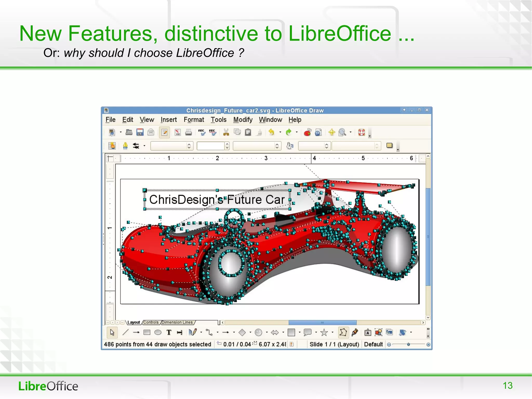Click the zoom out minus button
The width and height of the screenshot is (532, 399).
click(x=389, y=344)
